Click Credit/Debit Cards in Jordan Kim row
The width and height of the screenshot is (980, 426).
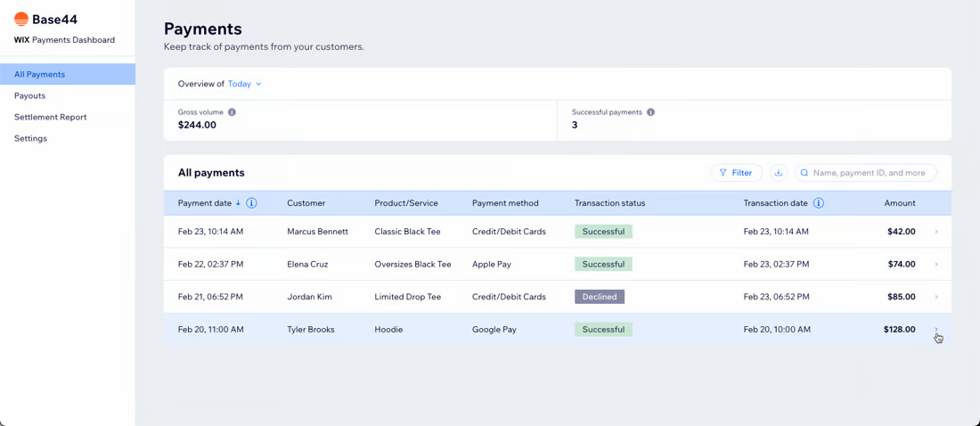(509, 297)
